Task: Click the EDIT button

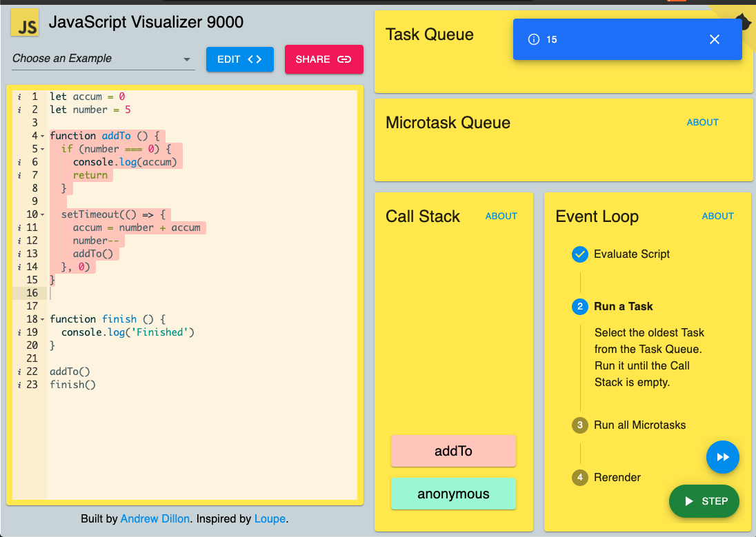Action: click(x=239, y=59)
